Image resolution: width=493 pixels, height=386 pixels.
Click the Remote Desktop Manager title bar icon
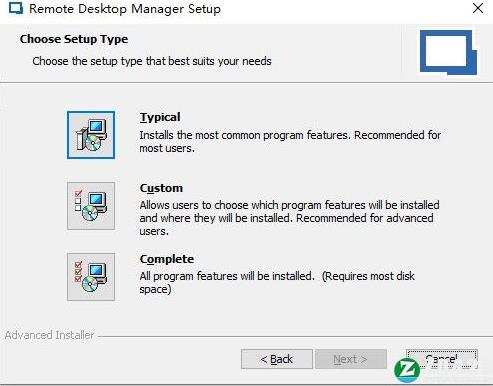[x=16, y=8]
